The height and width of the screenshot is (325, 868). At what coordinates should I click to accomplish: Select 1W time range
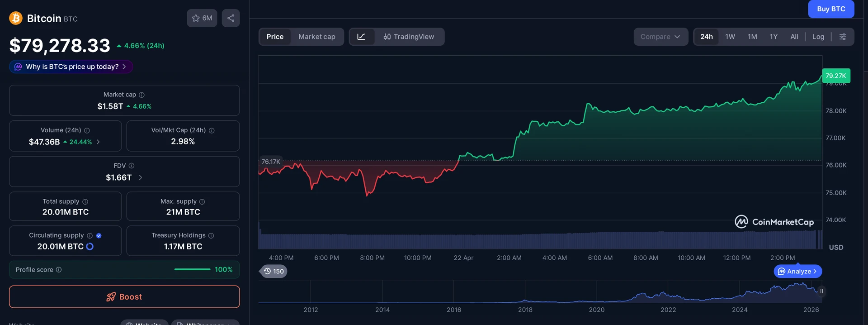pyautogui.click(x=730, y=37)
